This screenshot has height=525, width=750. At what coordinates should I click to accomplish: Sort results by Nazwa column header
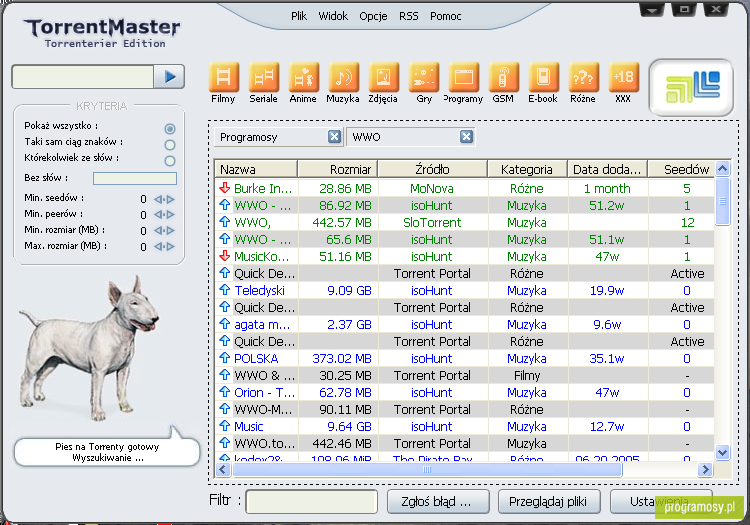256,169
